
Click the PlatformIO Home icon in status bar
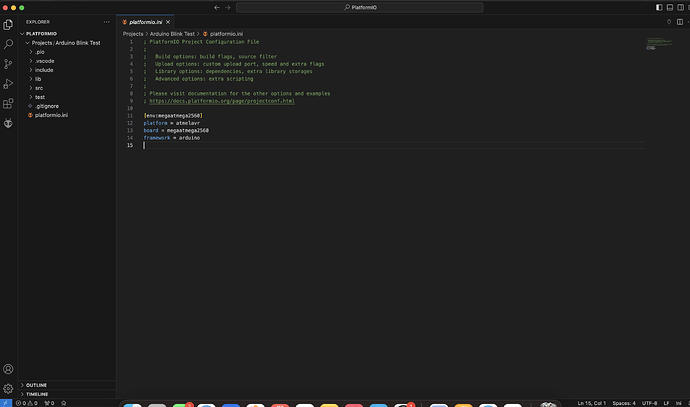pyautogui.click(x=64, y=403)
